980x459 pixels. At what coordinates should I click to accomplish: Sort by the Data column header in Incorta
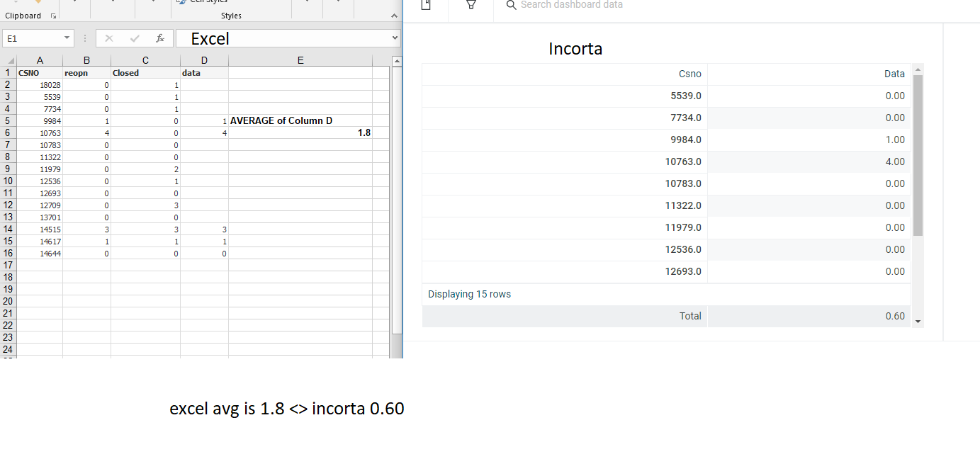point(894,74)
